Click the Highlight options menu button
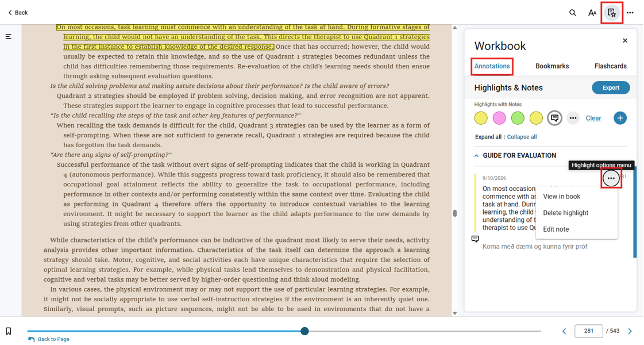This screenshot has height=345, width=644. tap(611, 178)
